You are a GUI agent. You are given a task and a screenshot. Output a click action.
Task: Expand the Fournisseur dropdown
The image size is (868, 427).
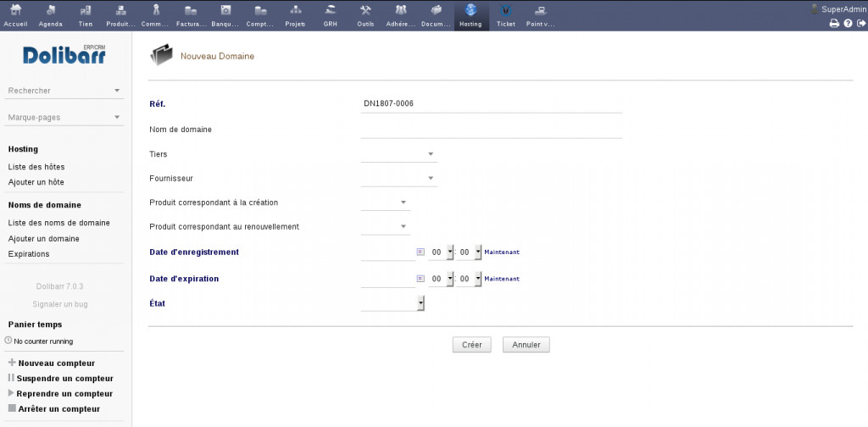(398, 179)
